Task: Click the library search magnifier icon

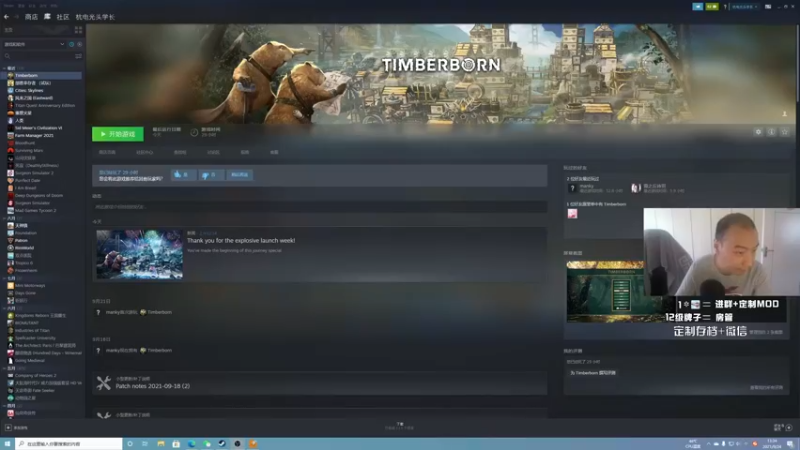Action: [7, 56]
